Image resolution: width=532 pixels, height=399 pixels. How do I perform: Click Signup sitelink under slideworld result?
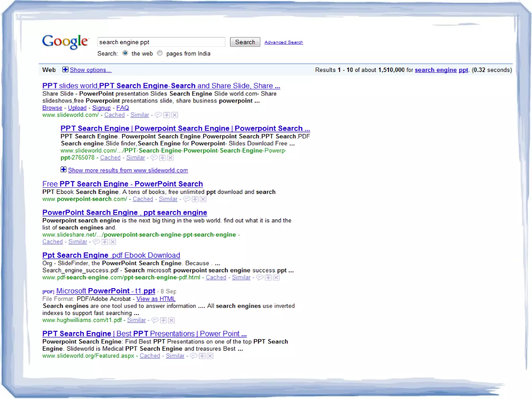tap(101, 108)
